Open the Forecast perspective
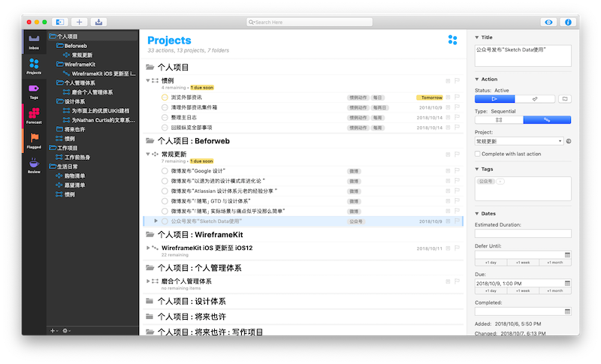The image size is (601, 364). tap(34, 116)
